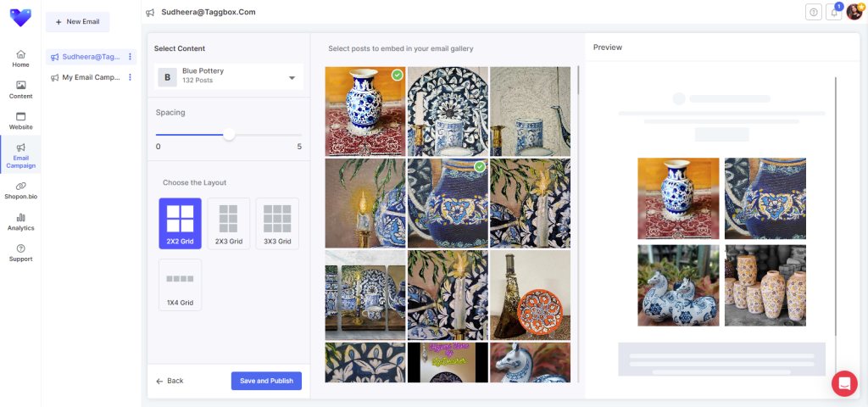Image resolution: width=868 pixels, height=407 pixels.
Task: Click the Save and Publish button
Action: (266, 381)
